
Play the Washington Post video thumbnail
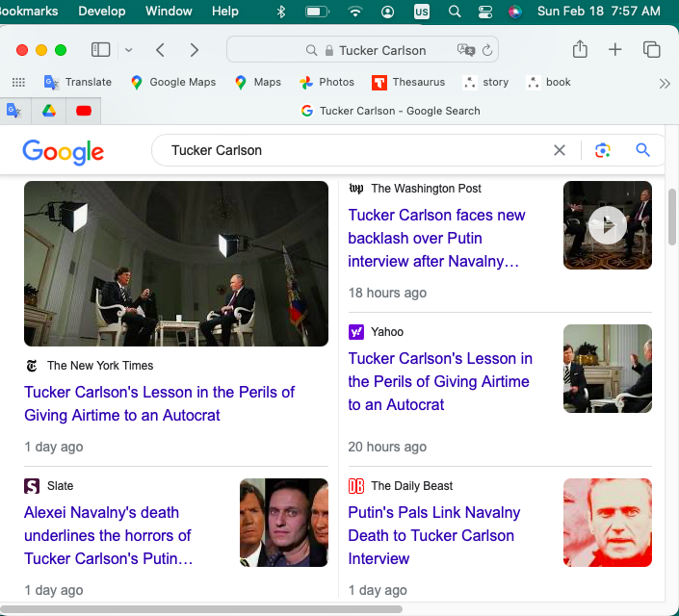tap(608, 225)
